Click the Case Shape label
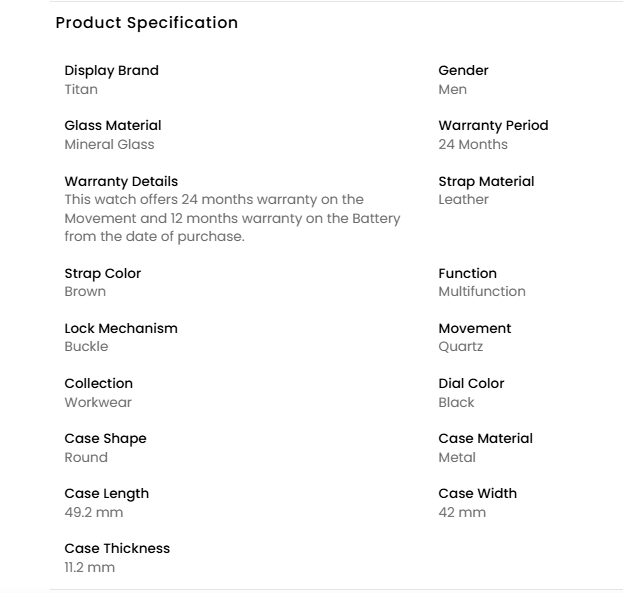623x593 pixels. coord(105,438)
